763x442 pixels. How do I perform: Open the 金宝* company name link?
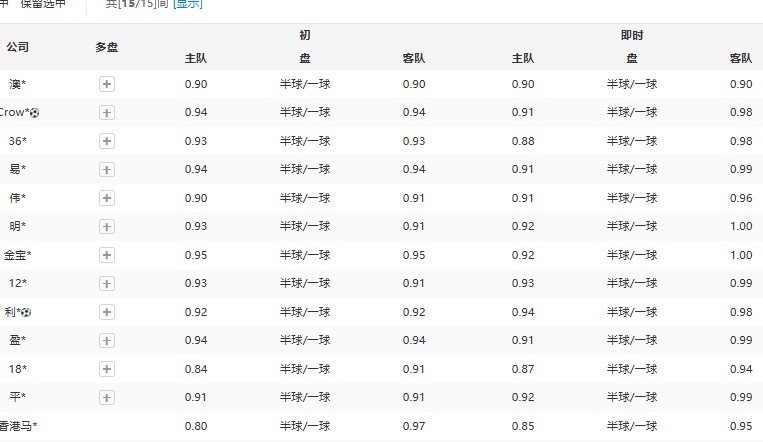pos(18,256)
